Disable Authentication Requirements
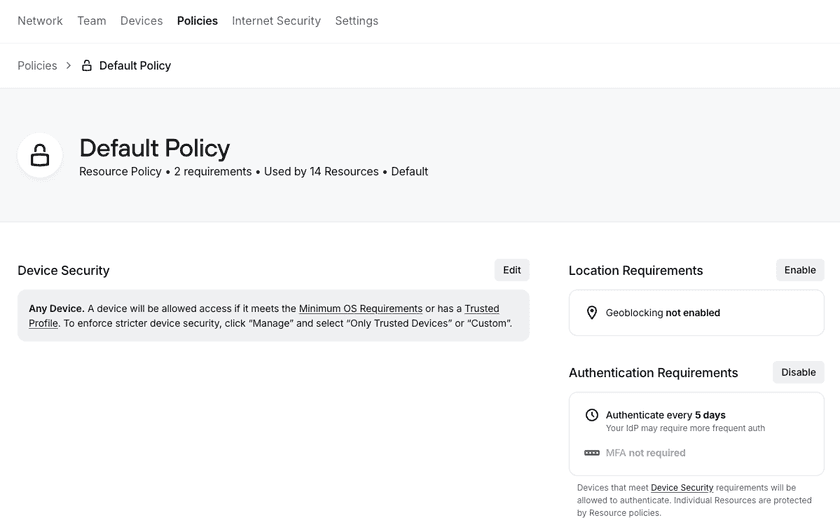Screen dimensions: 840x528 click(x=798, y=372)
